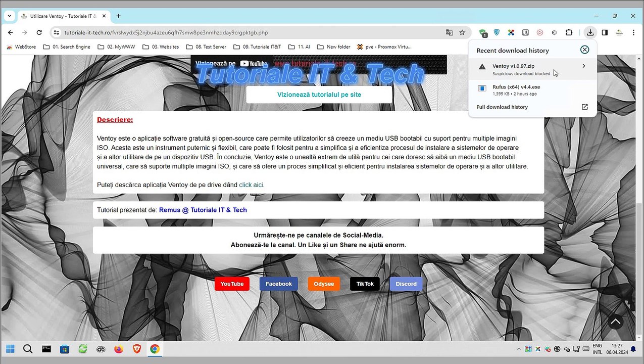Open the tab search dropdown arrow
Viewport: 644px width, 364px height.
tap(9, 16)
